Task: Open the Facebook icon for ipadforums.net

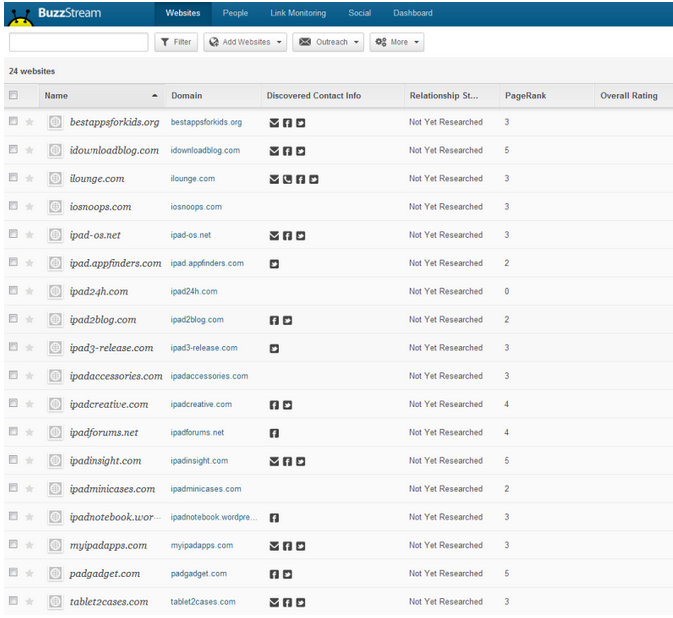Action: tap(274, 433)
